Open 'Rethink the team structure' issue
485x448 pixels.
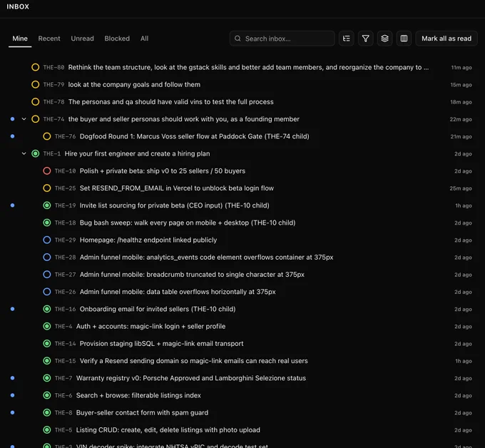tap(248, 68)
